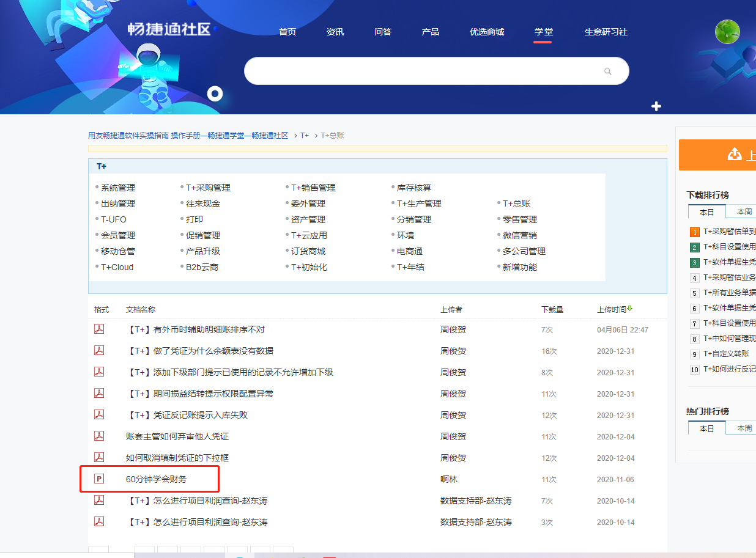The width and height of the screenshot is (756, 558).
Task: Click rank 3 green number badge
Action: (695, 263)
